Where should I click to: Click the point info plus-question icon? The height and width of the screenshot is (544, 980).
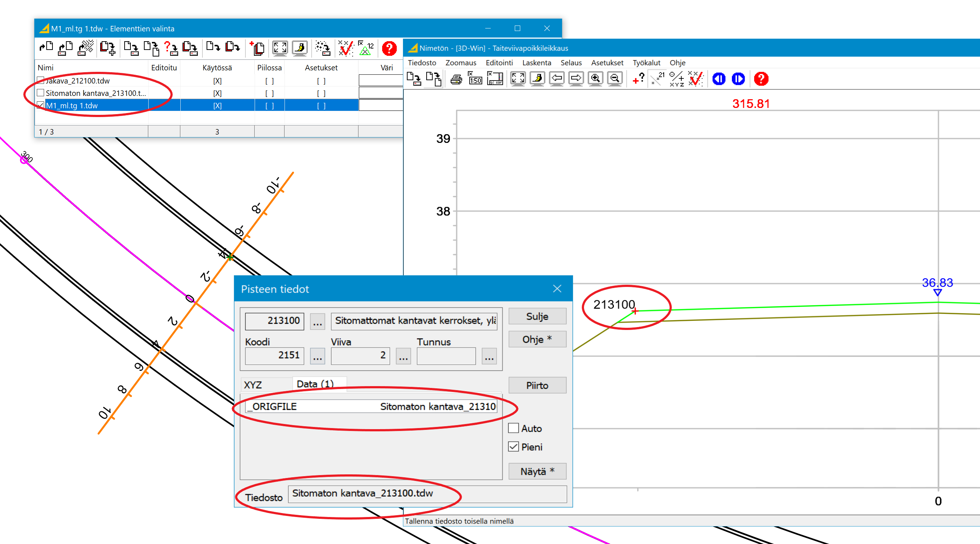(x=638, y=79)
